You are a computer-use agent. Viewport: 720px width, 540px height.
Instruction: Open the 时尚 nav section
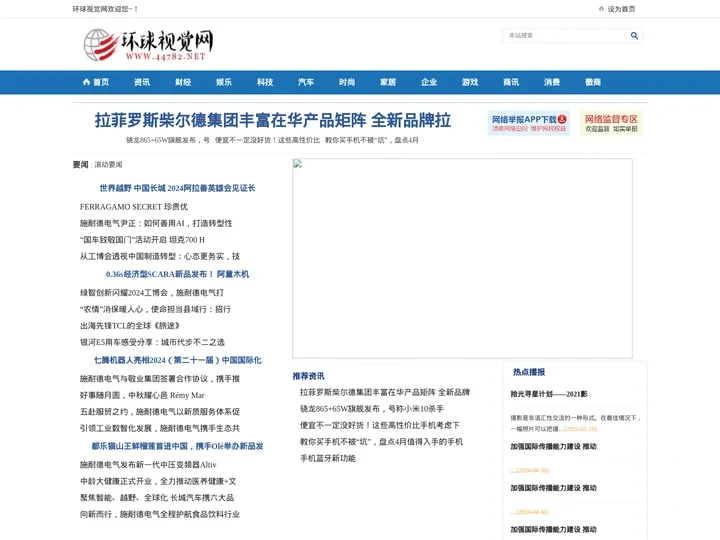(347, 82)
